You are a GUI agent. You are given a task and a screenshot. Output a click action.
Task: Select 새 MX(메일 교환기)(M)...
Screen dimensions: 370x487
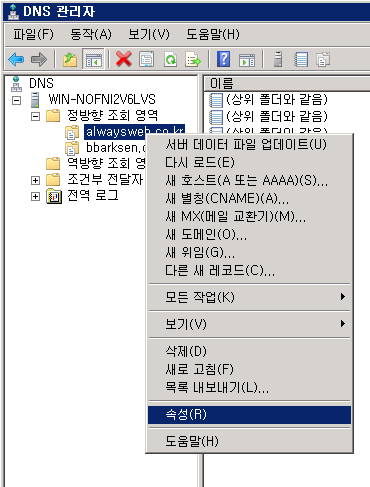pyautogui.click(x=249, y=217)
